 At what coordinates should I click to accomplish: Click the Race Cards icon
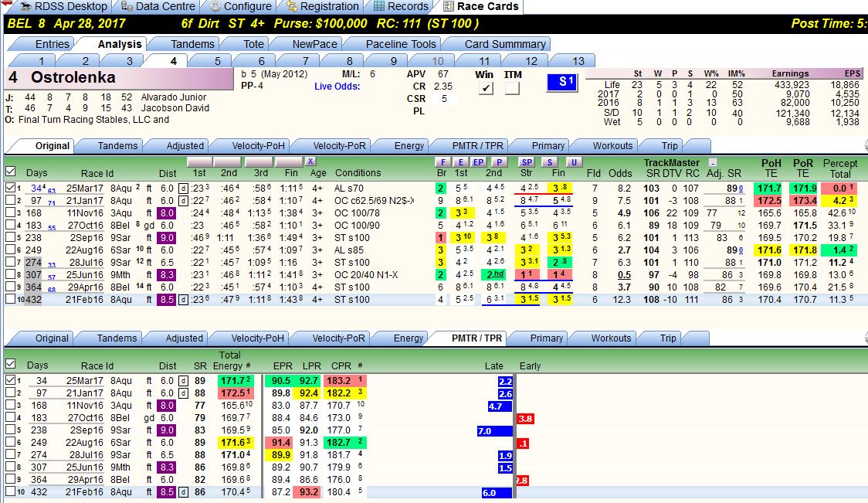tap(449, 7)
